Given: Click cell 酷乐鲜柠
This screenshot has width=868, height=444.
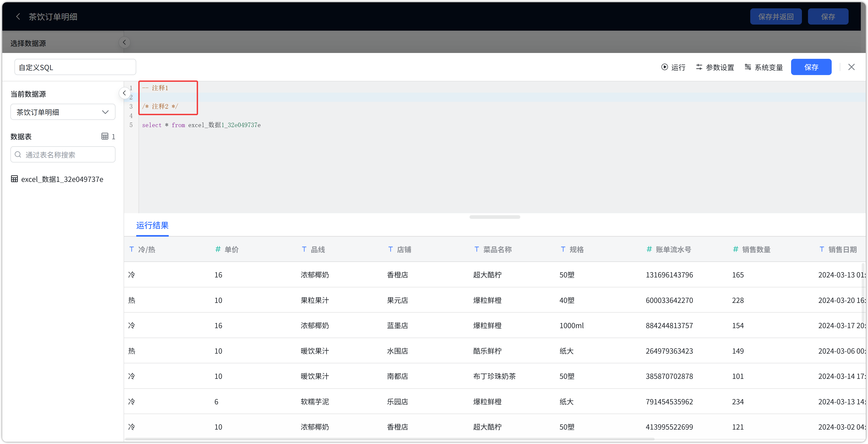Looking at the screenshot, I should [x=487, y=351].
